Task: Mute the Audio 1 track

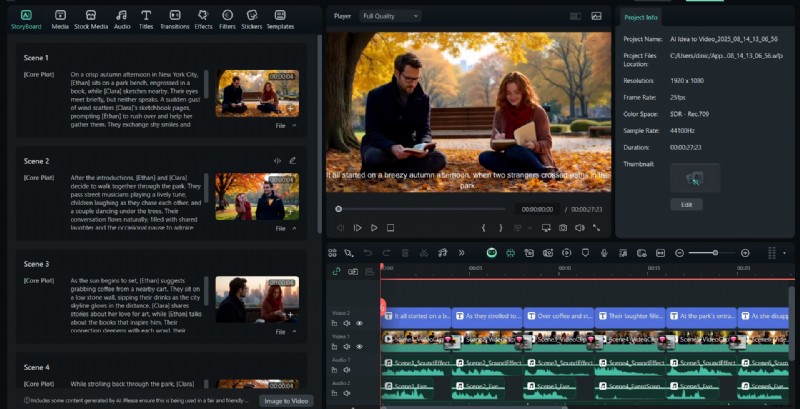Action: point(347,370)
